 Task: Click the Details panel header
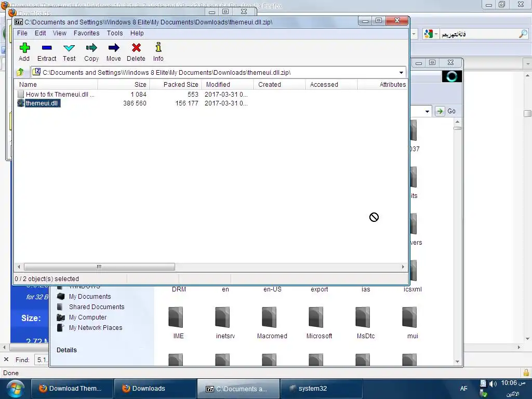[66, 350]
